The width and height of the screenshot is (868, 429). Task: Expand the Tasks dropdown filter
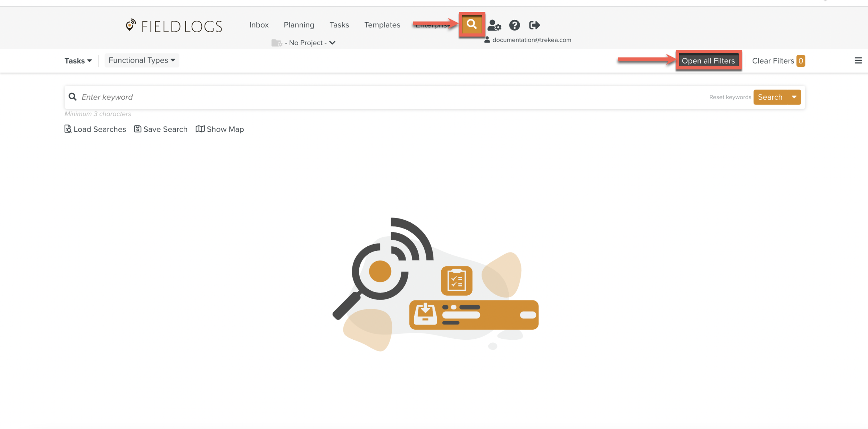pos(78,61)
